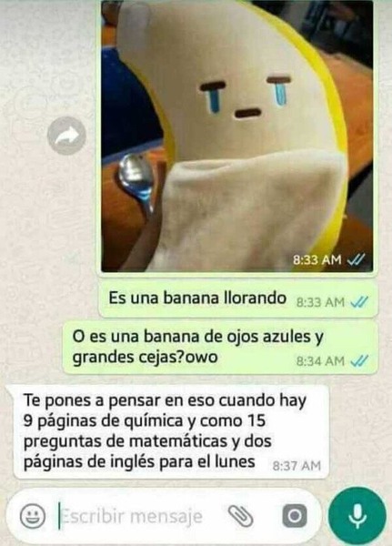Tap read ticks beside "Es una banana llorando"
This screenshot has height=546, width=392.
(359, 302)
